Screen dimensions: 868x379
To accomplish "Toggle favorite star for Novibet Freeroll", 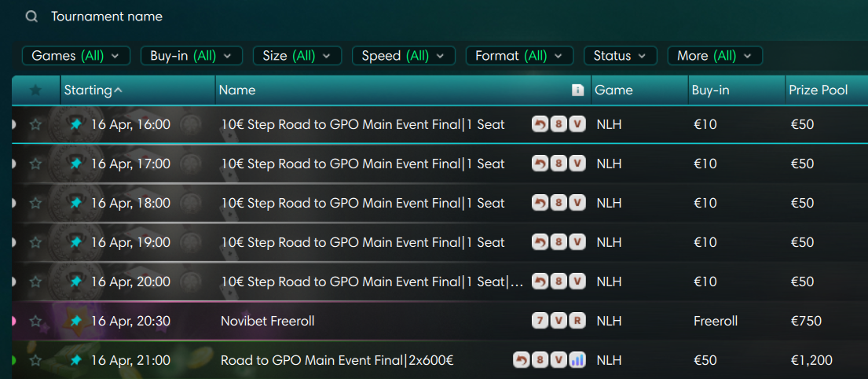I will (x=35, y=321).
